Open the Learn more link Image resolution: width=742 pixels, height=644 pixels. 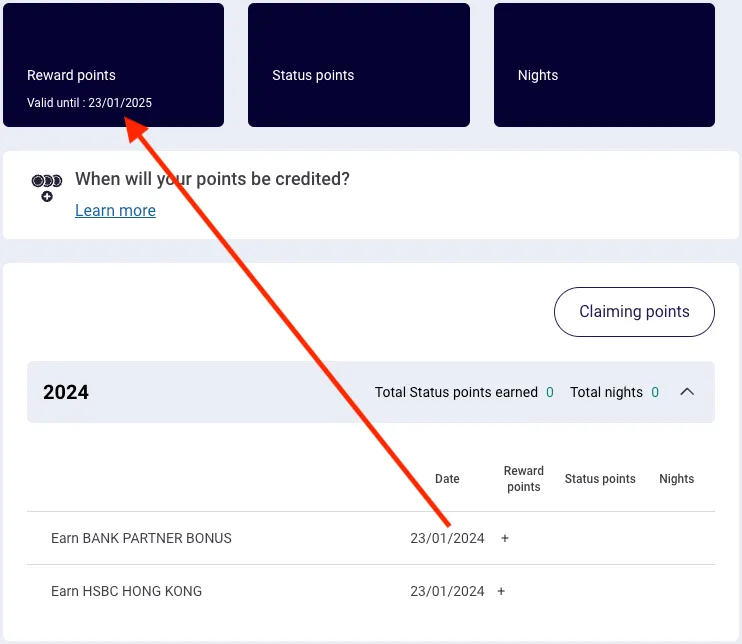115,210
